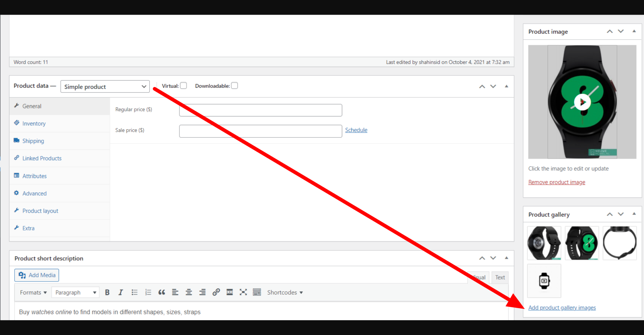Enable the Downloadable product checkbox
Screen dimensions: 644x335
point(234,86)
